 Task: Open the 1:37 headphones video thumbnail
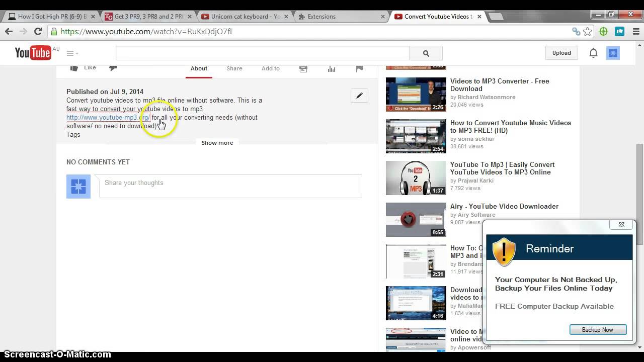[x=416, y=178]
